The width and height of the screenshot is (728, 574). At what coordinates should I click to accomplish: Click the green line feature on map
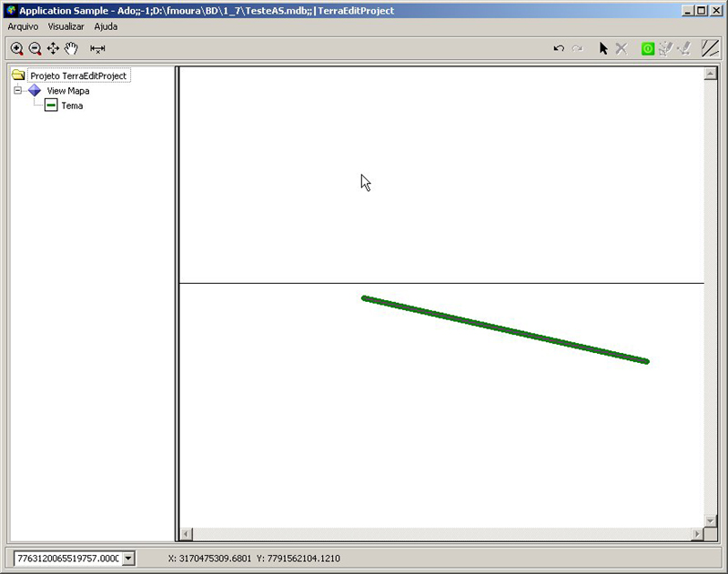point(505,330)
